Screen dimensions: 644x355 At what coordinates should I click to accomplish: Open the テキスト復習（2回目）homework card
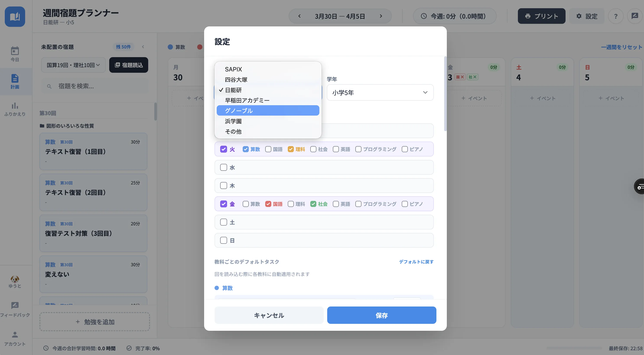(93, 192)
